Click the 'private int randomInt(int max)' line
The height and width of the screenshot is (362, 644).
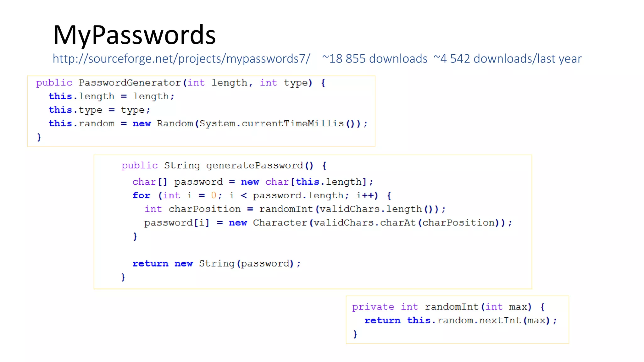click(x=448, y=307)
